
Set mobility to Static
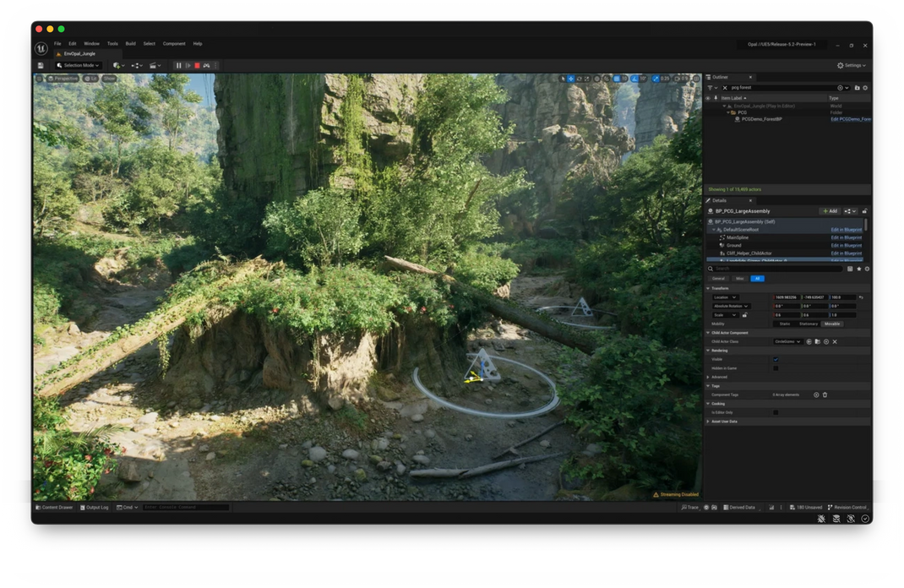point(786,324)
